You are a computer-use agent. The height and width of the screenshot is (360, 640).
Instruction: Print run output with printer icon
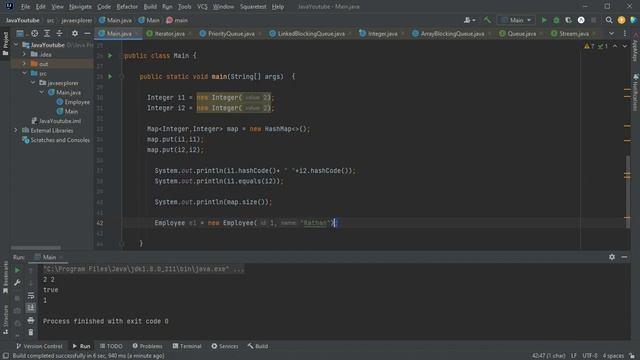coord(31,320)
